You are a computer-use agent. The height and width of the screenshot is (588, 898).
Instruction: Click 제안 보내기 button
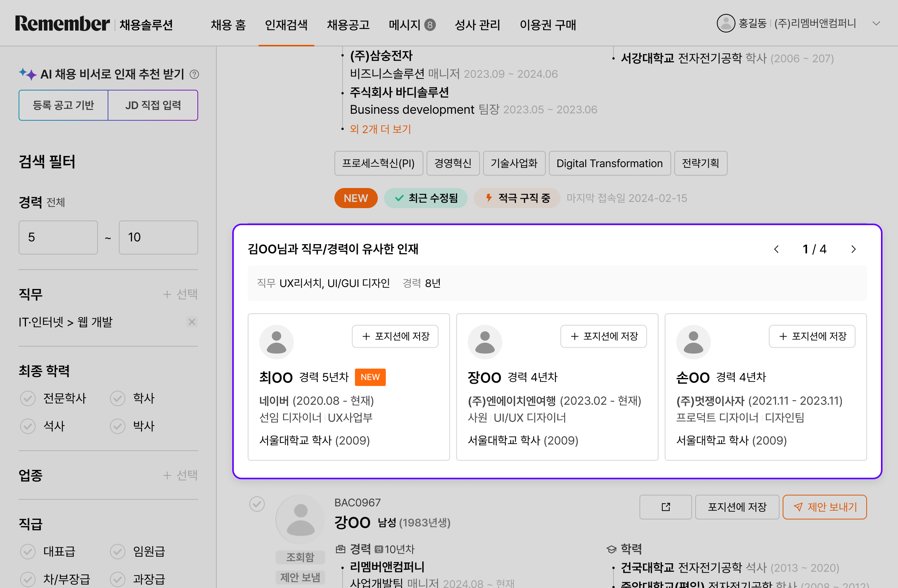point(824,507)
